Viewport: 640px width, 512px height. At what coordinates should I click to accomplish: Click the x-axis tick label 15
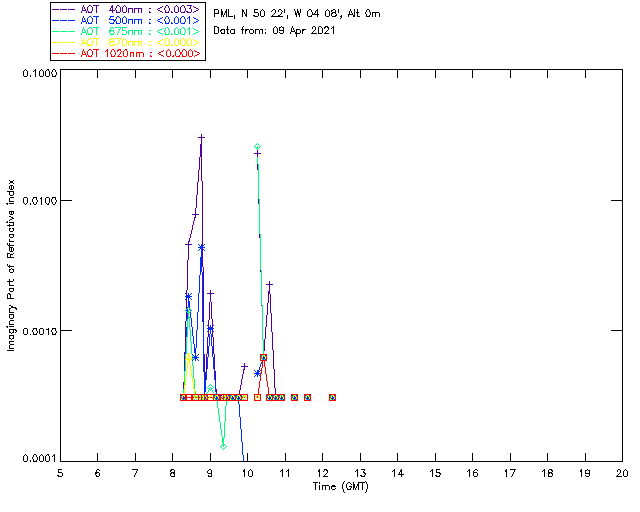click(435, 474)
